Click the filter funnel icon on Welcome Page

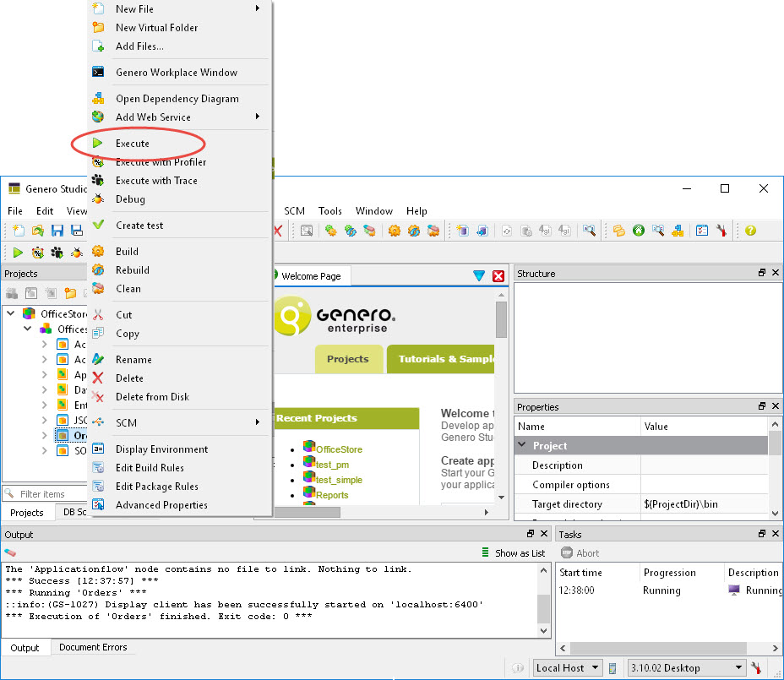point(479,275)
